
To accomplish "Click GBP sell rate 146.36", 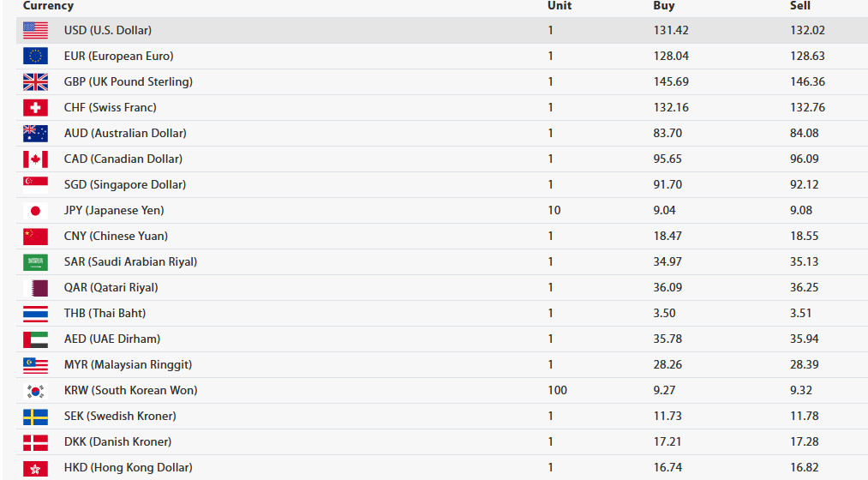I will coord(807,82).
